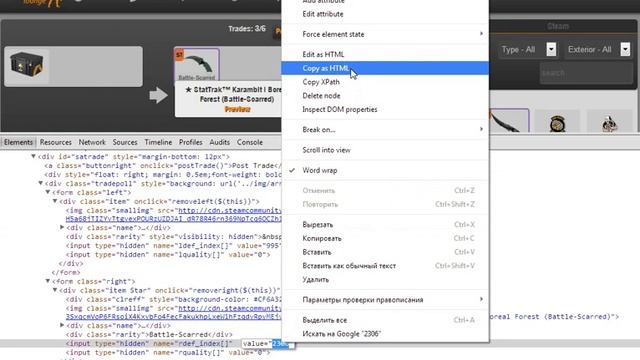Switch to the Timeline tab

click(158, 142)
